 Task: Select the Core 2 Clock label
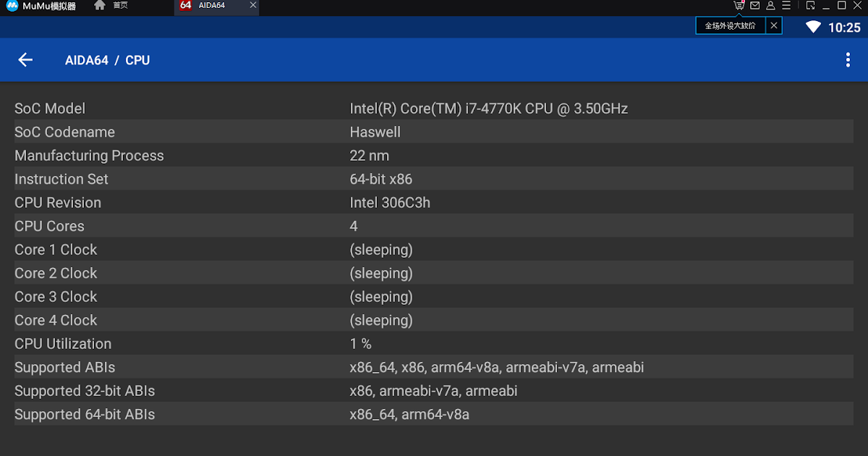click(x=56, y=274)
